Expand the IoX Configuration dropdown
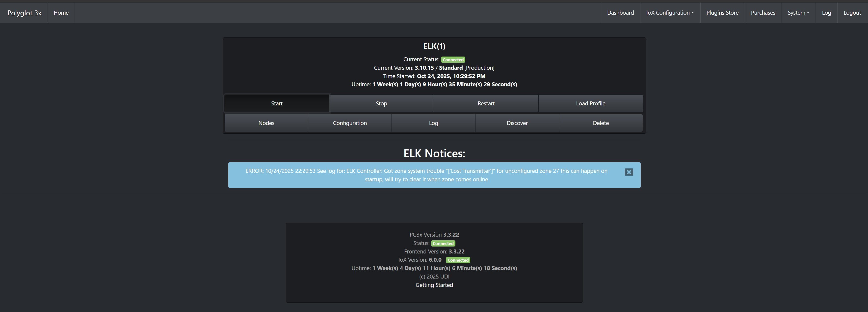The height and width of the screenshot is (312, 868). [670, 13]
